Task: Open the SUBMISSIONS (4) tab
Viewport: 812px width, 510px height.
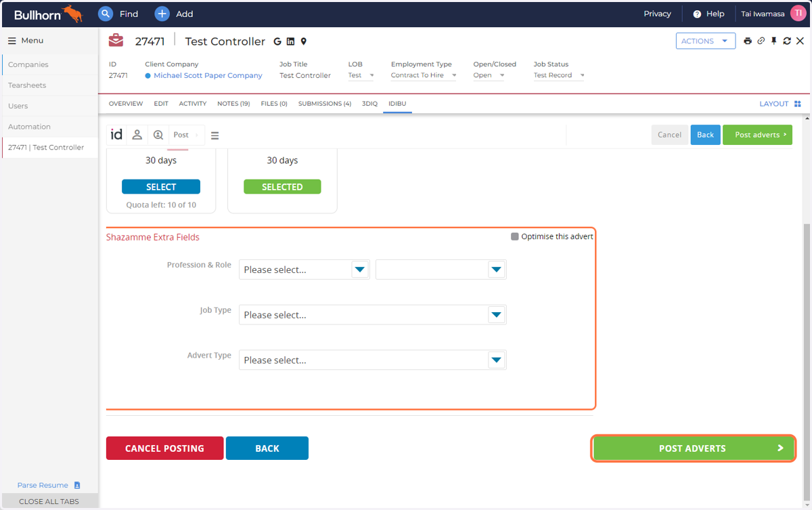Action: coord(325,104)
